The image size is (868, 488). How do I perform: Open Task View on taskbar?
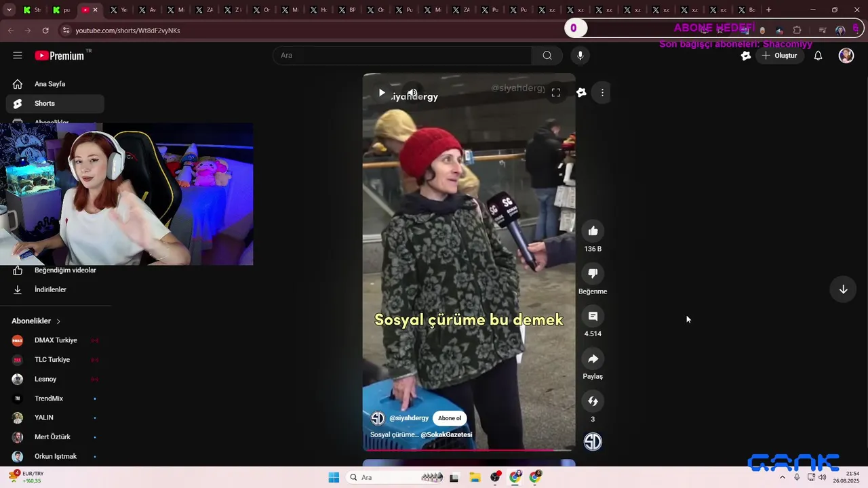454,478
